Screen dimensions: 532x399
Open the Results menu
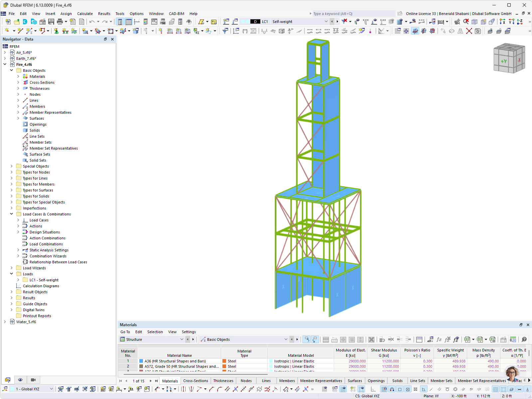[x=104, y=14]
